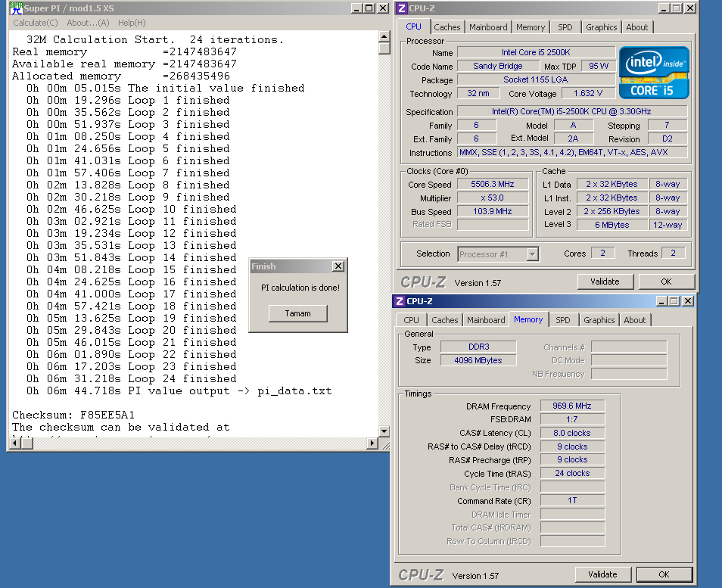722x588 pixels.
Task: Click OK in bottom CPU-Z window
Action: click(664, 574)
